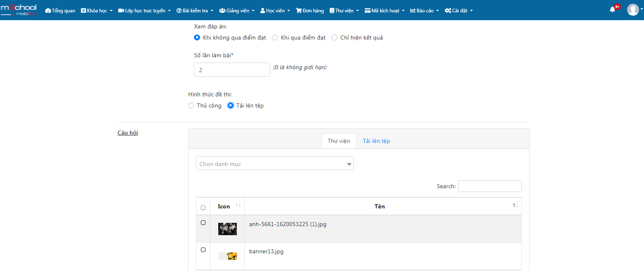
Task: Click the '(0 là không giới hạn)' hint
Action: [300, 67]
